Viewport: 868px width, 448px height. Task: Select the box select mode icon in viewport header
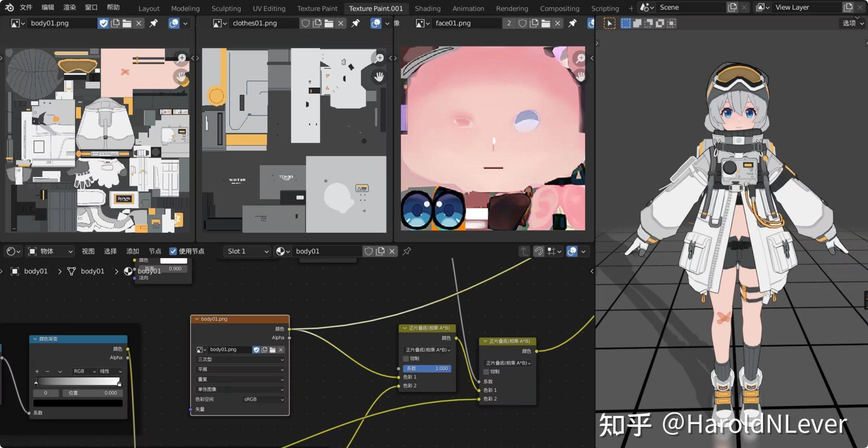(x=626, y=23)
